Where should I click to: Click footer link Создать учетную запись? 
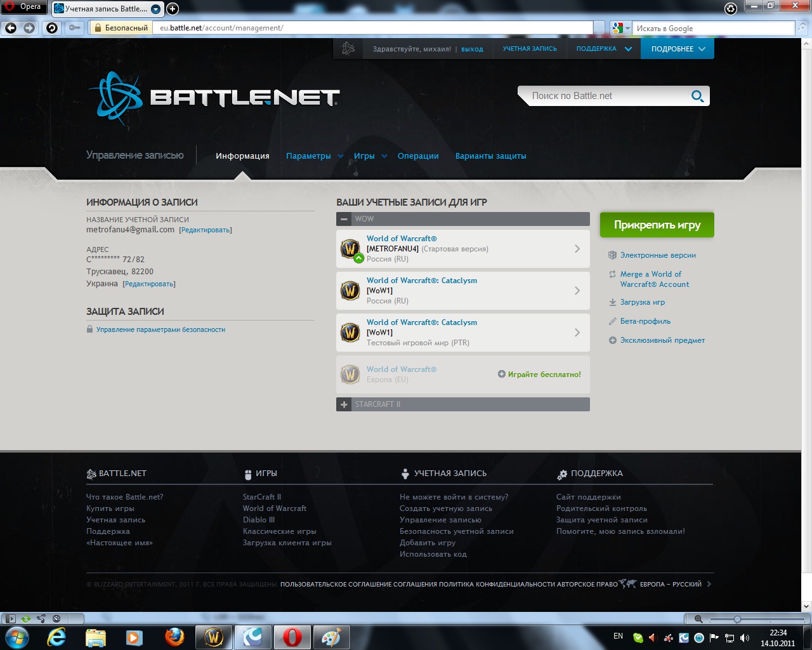[x=446, y=508]
